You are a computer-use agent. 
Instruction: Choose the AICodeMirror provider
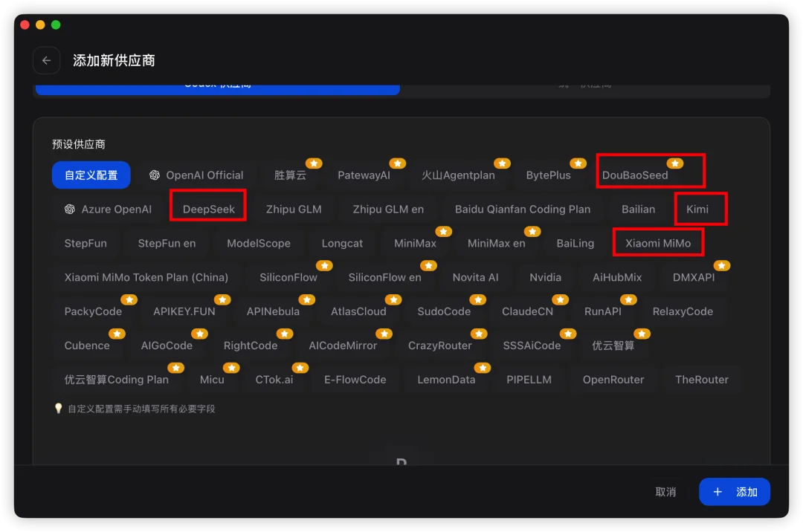pos(343,346)
